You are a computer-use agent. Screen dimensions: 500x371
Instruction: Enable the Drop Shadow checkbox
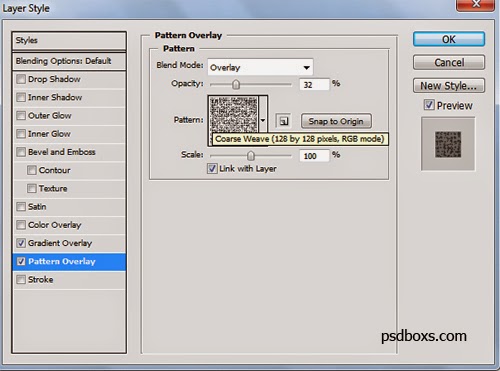coord(21,79)
